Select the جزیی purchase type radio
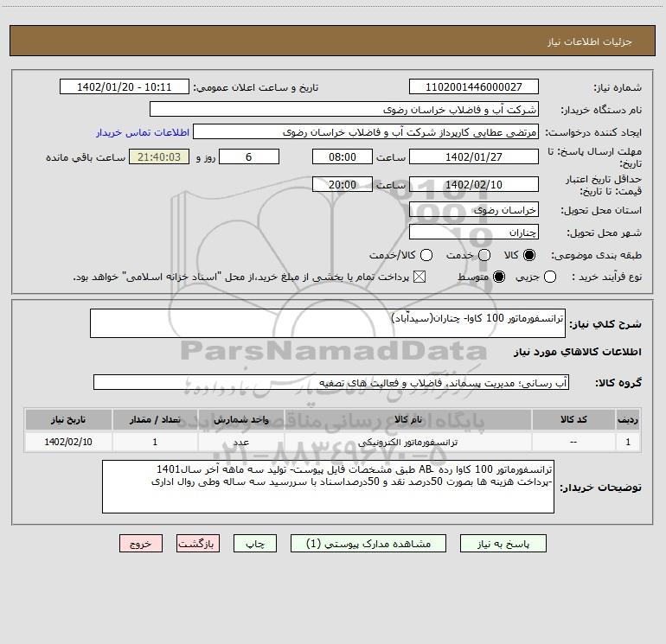Screen dimensions: 666x644 tap(550, 277)
